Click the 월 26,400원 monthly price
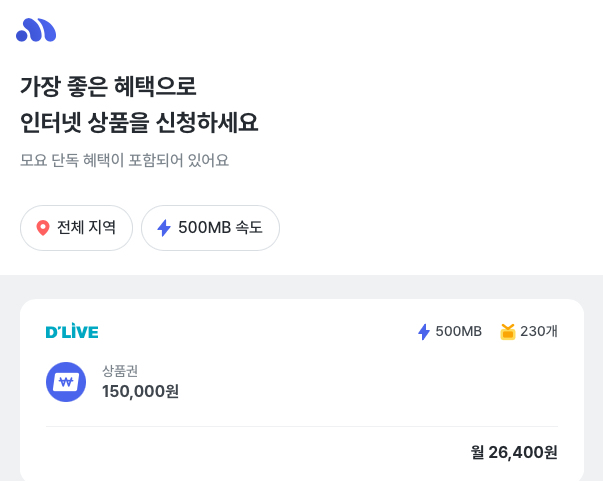 (x=514, y=452)
